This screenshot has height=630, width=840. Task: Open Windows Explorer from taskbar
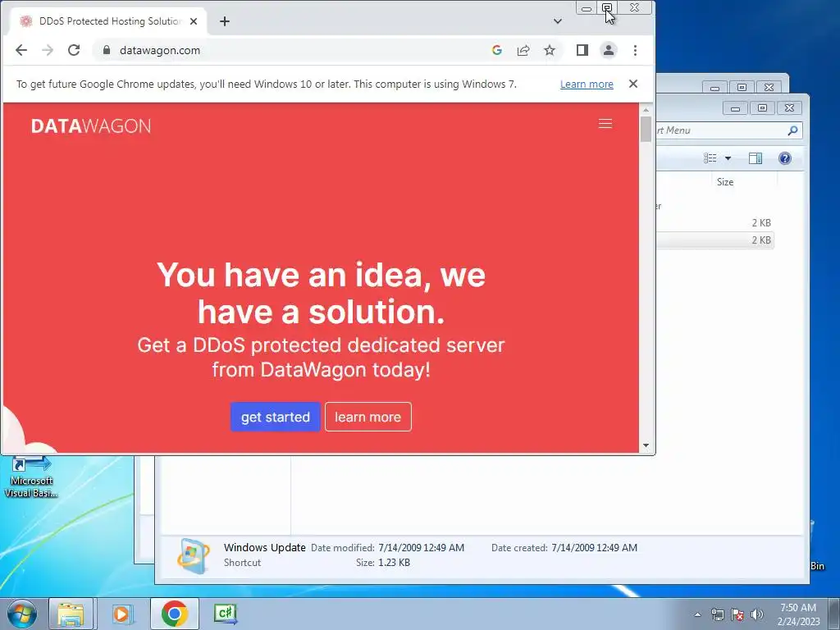click(71, 614)
